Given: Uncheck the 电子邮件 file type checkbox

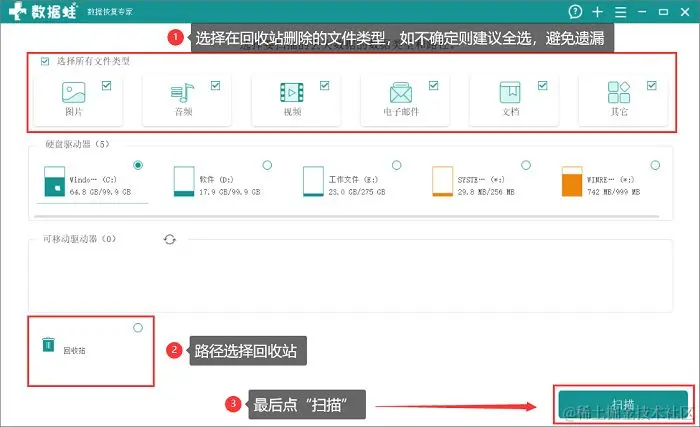Looking at the screenshot, I should [433, 85].
